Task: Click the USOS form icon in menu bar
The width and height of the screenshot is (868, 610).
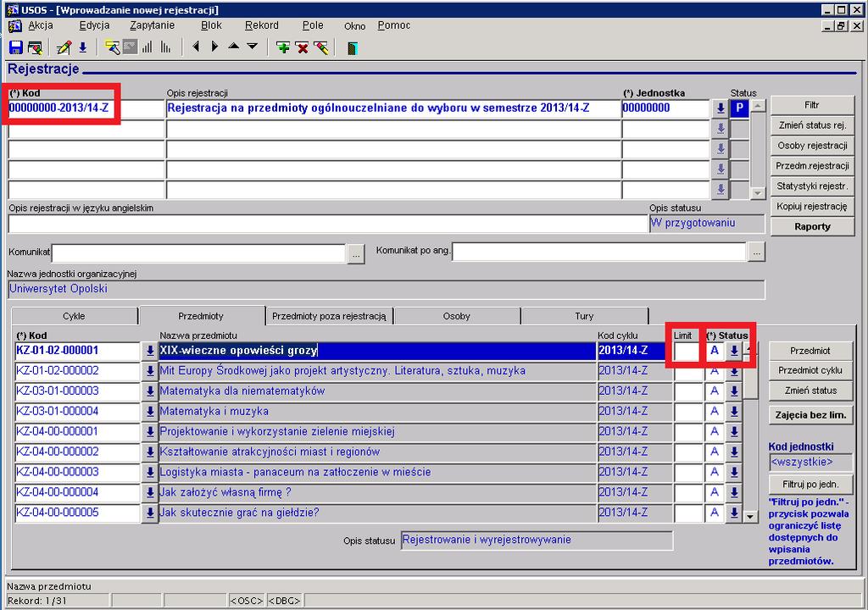Action: 15,25
